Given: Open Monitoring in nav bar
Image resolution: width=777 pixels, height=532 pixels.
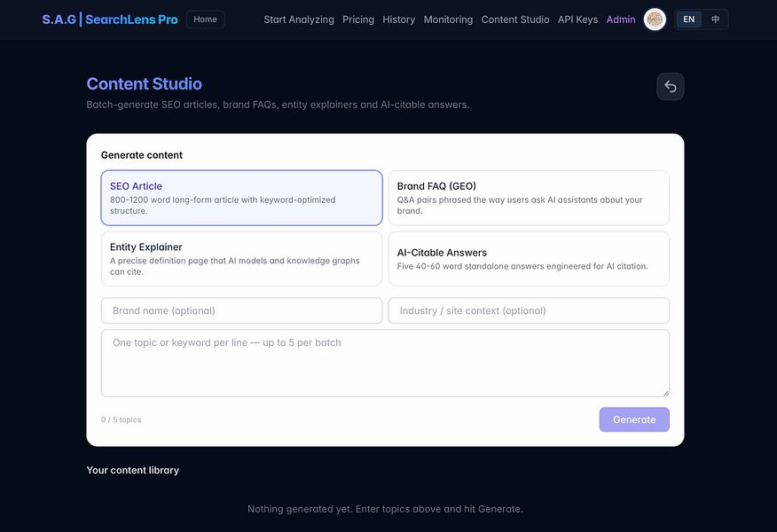Looking at the screenshot, I should [x=448, y=20].
